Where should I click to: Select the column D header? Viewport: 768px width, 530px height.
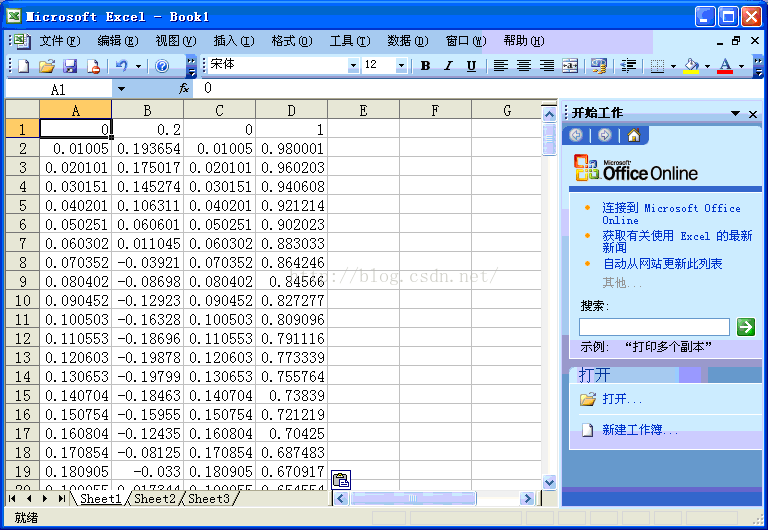291,111
